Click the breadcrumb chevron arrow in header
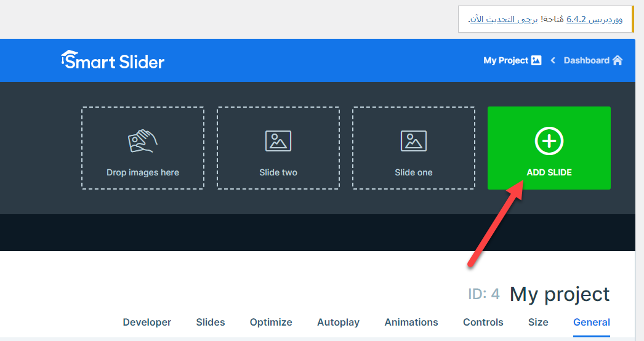Viewport: 644px width, 341px height. tap(553, 60)
